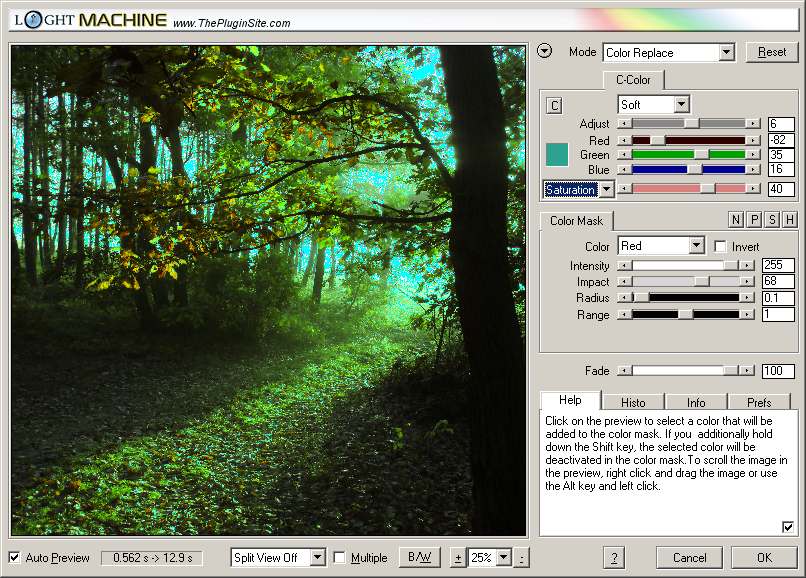Click the B/W preview button

[419, 557]
